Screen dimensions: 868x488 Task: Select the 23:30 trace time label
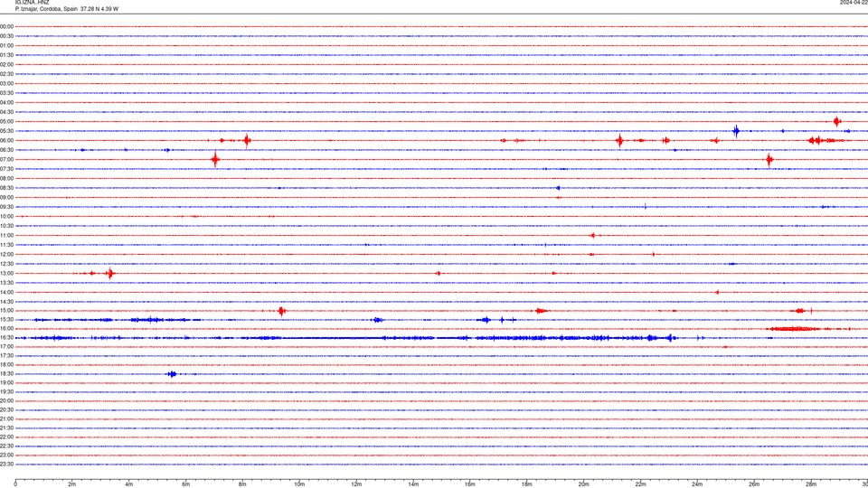click(x=6, y=465)
